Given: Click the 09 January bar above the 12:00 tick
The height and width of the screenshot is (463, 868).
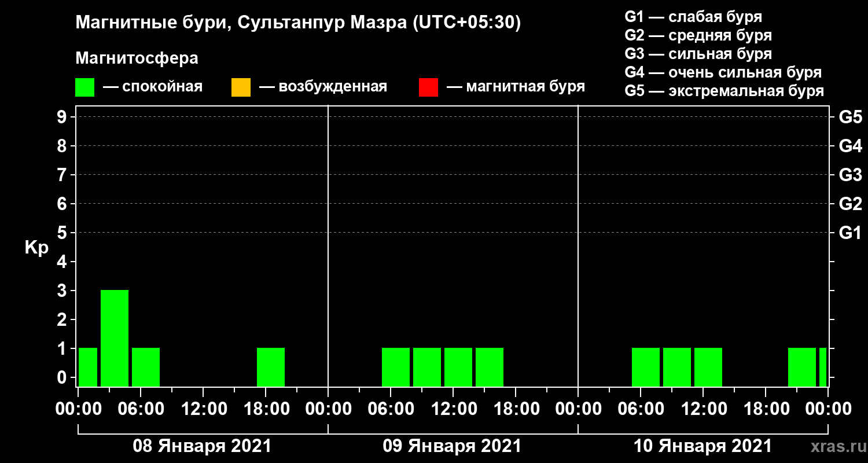Looking at the screenshot, I should pyautogui.click(x=458, y=367).
